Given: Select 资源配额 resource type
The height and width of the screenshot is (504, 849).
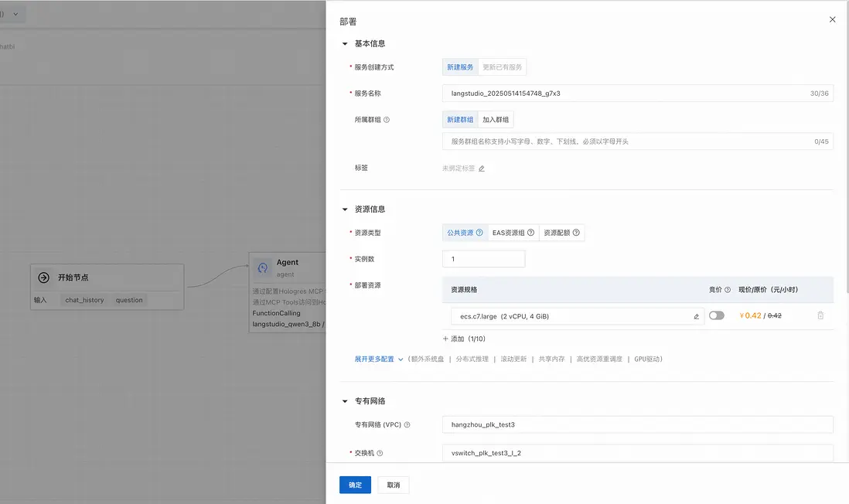Looking at the screenshot, I should (561, 233).
